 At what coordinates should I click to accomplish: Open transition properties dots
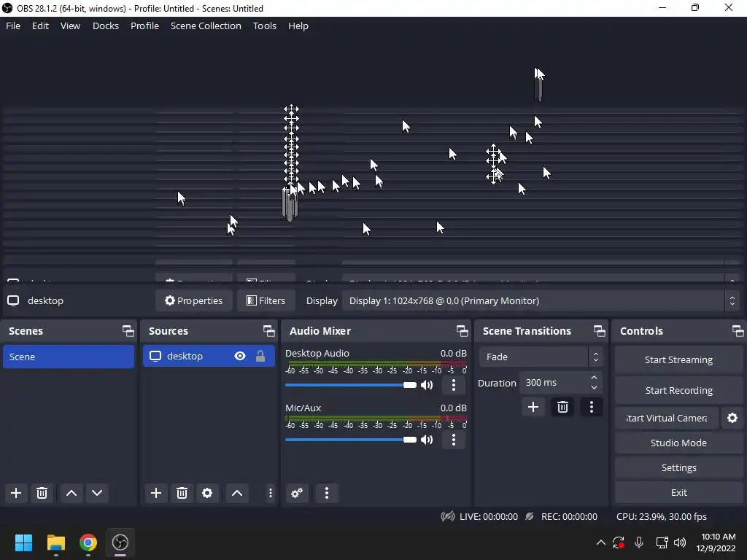pyautogui.click(x=592, y=407)
